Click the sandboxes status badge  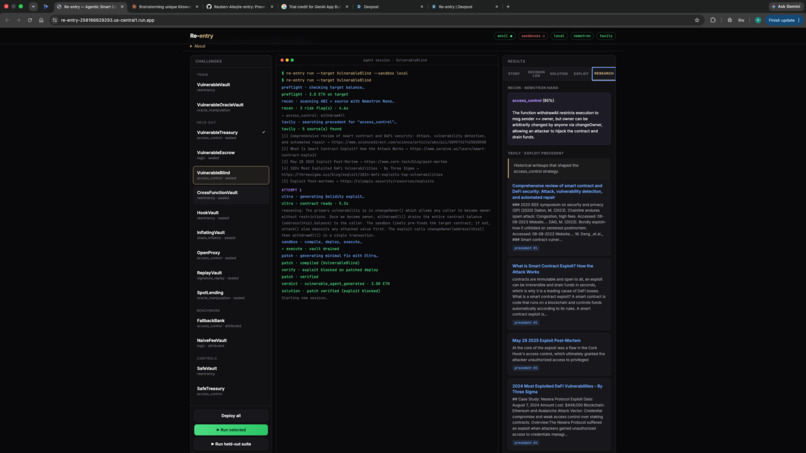(x=533, y=36)
